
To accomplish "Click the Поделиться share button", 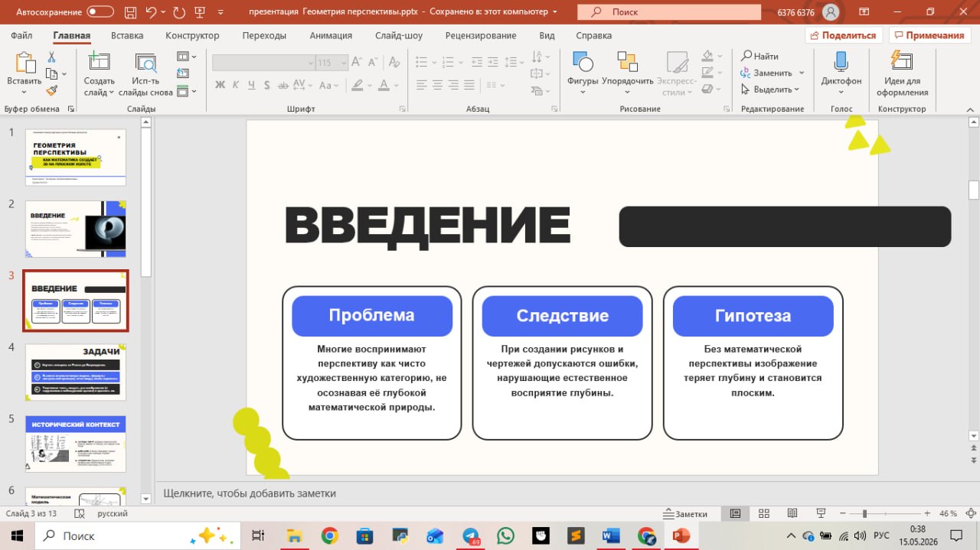I will tap(844, 36).
